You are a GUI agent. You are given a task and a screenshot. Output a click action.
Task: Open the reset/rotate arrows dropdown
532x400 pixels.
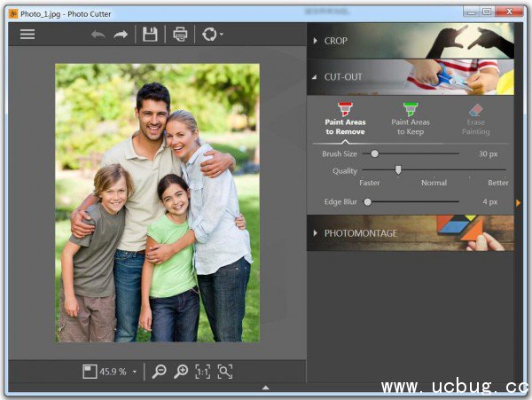(212, 35)
